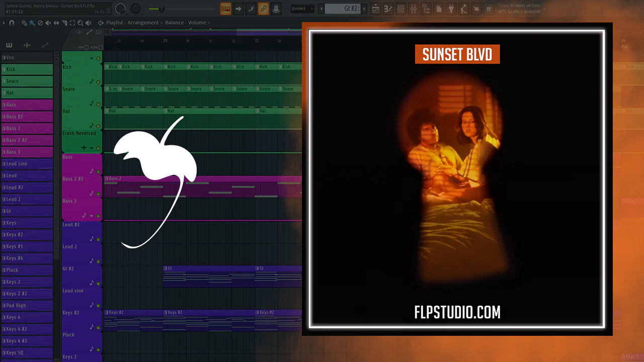Toggle typing keyboard to piano mode
This screenshot has width=644, height=362.
[225, 9]
